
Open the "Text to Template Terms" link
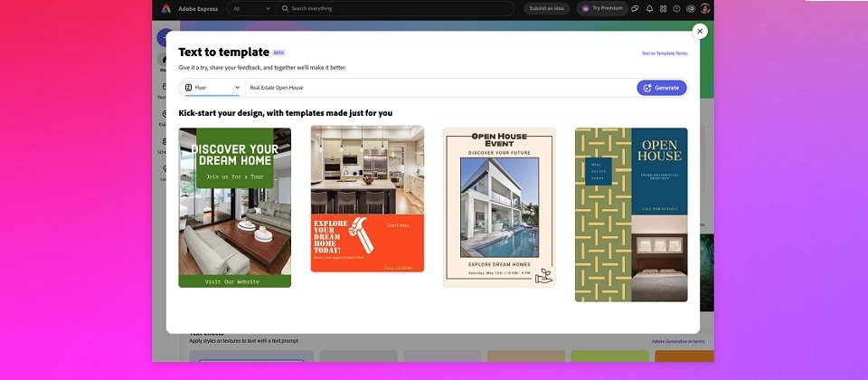[665, 53]
